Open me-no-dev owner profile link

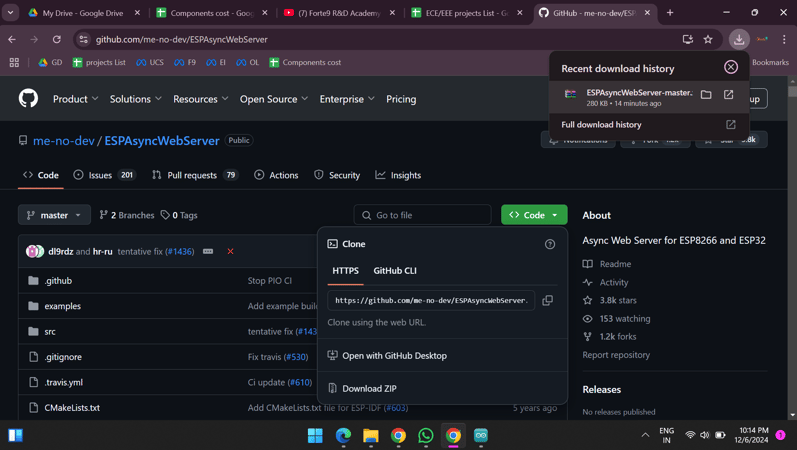64,141
